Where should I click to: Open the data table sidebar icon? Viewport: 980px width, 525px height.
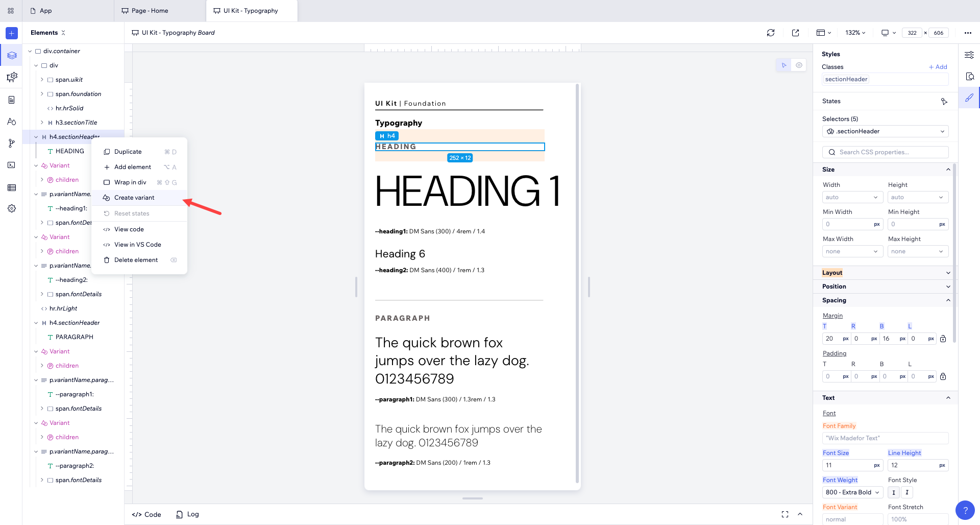point(12,187)
